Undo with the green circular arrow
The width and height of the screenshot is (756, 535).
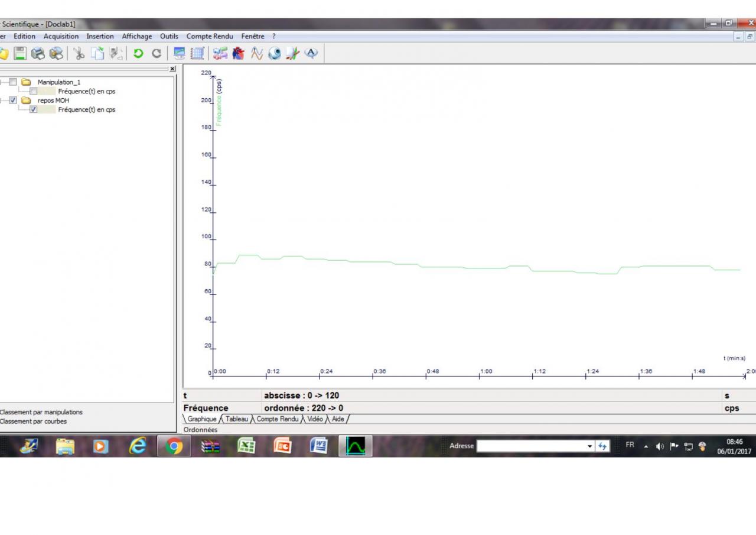coord(138,54)
